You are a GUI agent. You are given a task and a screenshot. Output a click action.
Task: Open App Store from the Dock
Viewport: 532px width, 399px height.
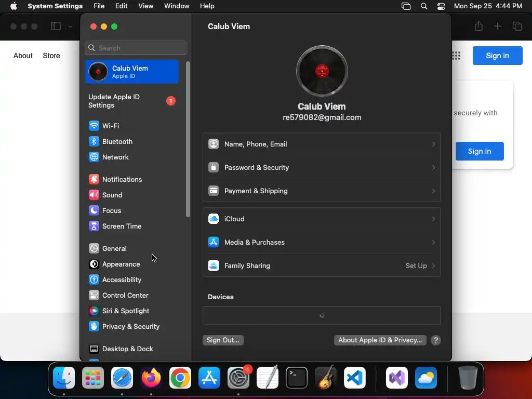coord(209,378)
